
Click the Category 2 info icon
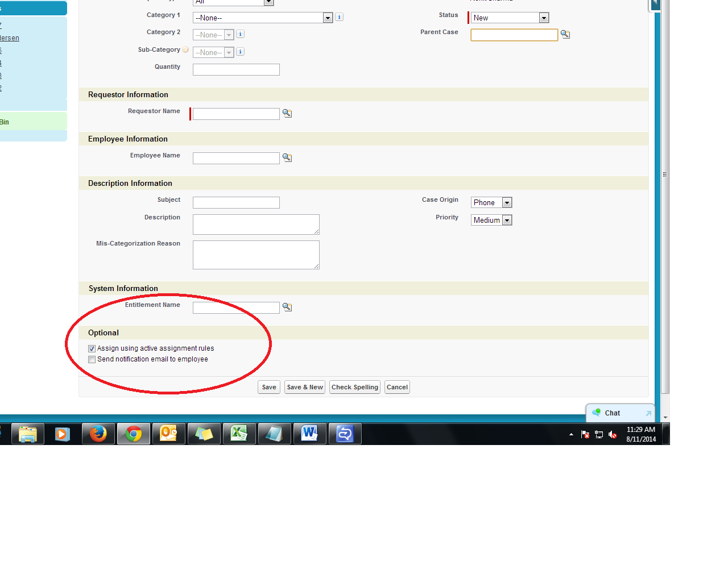(x=241, y=34)
